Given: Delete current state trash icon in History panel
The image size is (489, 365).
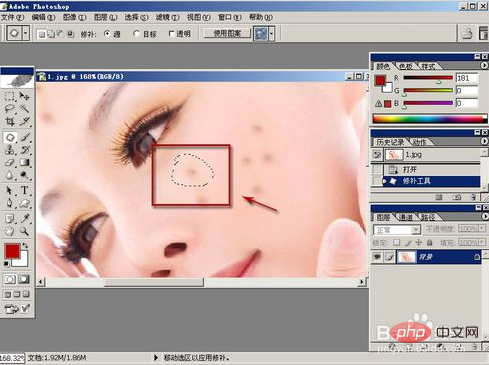Looking at the screenshot, I should pyautogui.click(x=473, y=197).
